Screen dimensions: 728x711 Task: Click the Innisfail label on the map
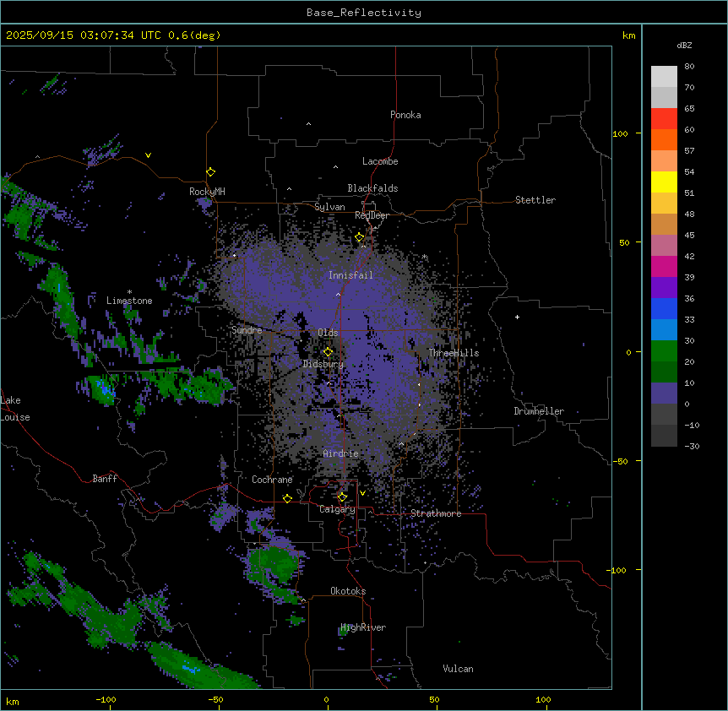click(350, 275)
